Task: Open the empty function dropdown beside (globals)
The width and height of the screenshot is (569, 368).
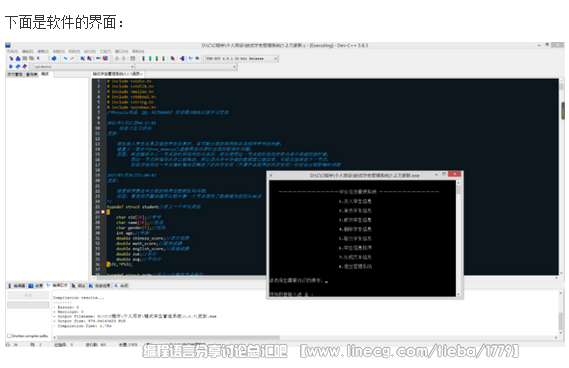Action: click(187, 67)
